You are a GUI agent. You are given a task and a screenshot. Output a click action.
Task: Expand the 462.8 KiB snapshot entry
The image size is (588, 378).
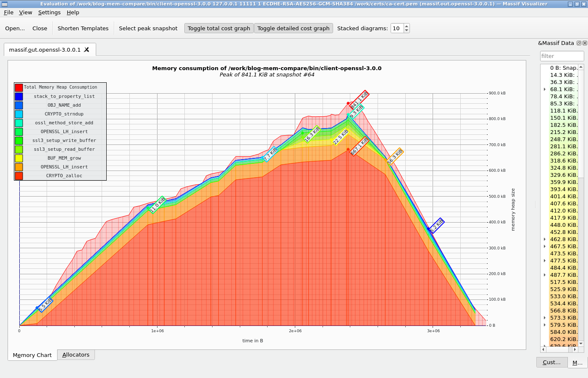(545, 239)
